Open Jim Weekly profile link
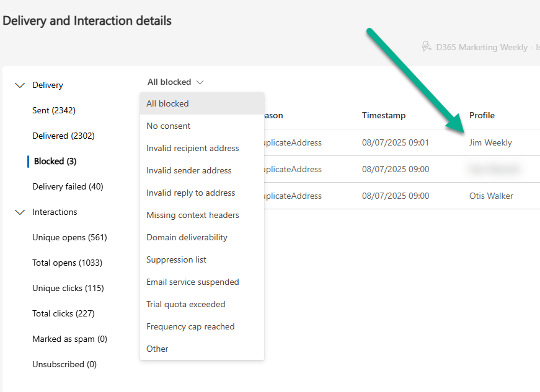540x392 pixels. [490, 142]
